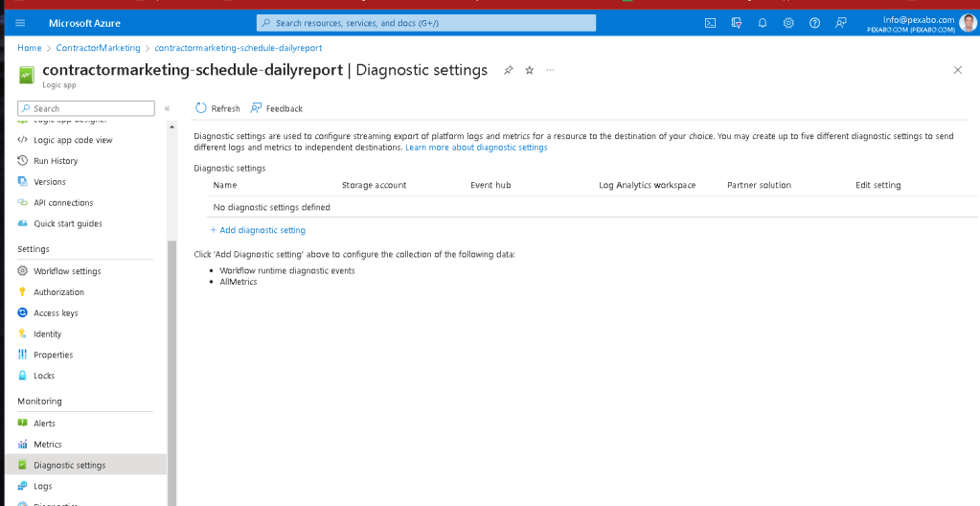Screen dimensions: 980x506
Task: Click the Access keys icon
Action: pyautogui.click(x=22, y=312)
